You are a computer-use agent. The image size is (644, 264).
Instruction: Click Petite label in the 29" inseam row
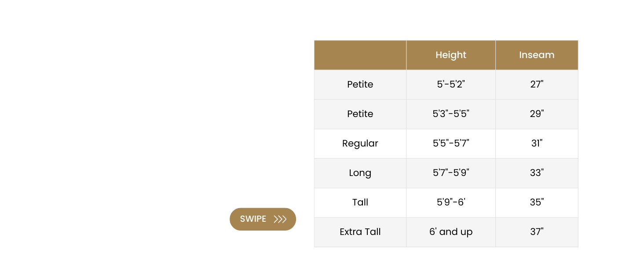(360, 114)
